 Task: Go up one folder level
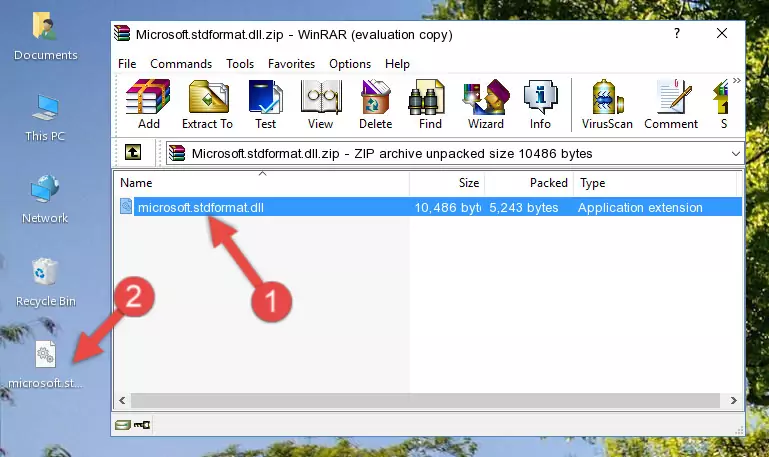[133, 152]
